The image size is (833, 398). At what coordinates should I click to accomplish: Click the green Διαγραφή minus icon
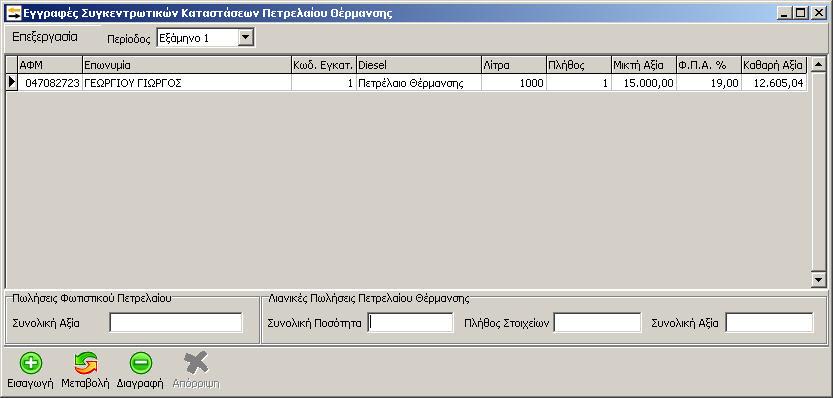point(141,363)
